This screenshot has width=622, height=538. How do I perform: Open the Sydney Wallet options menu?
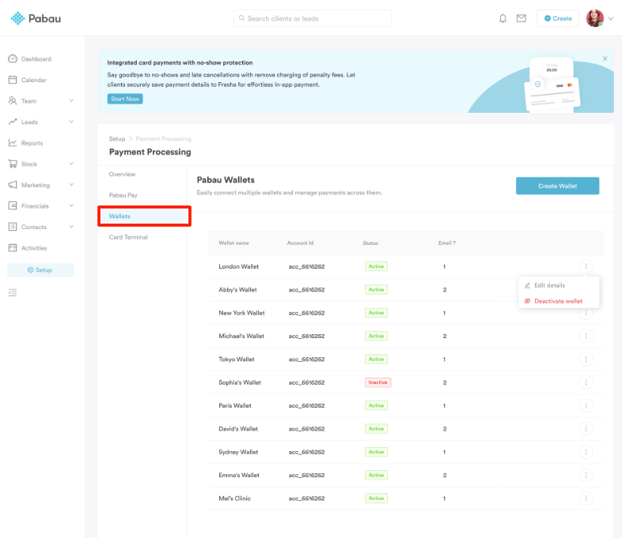pos(586,452)
